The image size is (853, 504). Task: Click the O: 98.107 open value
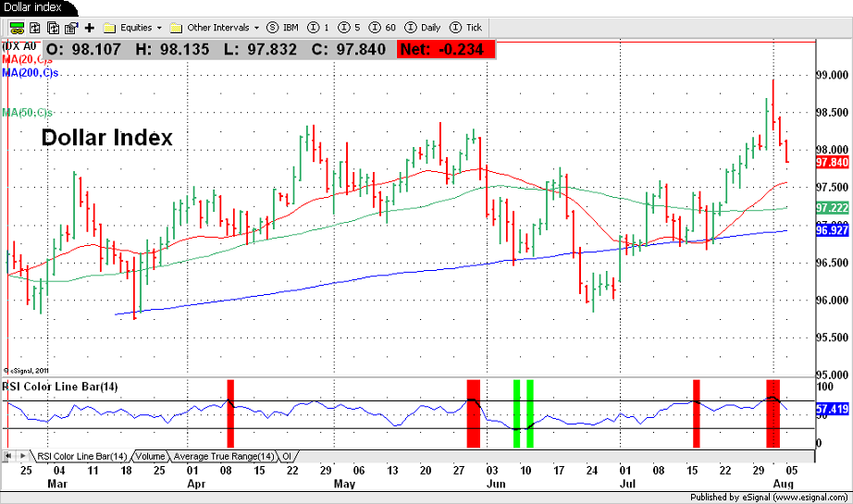83,50
